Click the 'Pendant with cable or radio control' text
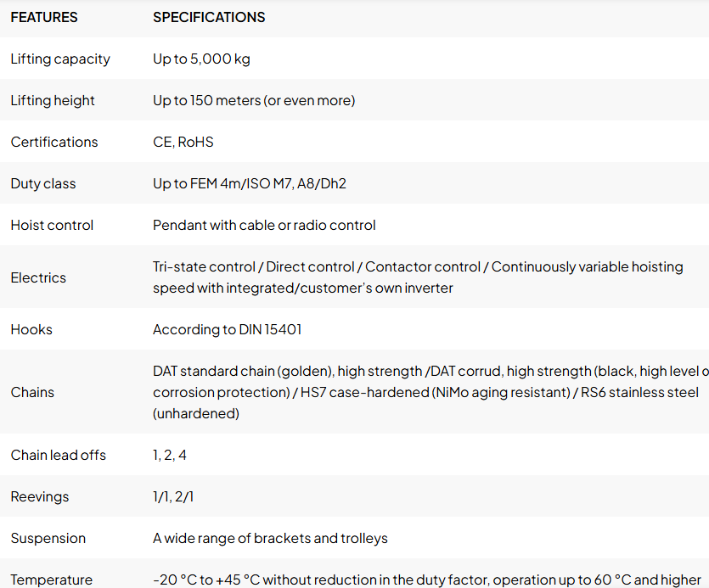The image size is (709, 588). click(264, 225)
